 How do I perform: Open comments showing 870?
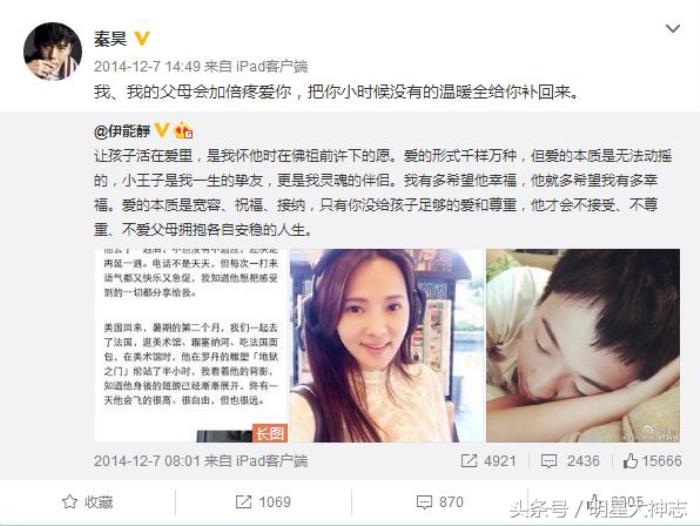[440, 502]
